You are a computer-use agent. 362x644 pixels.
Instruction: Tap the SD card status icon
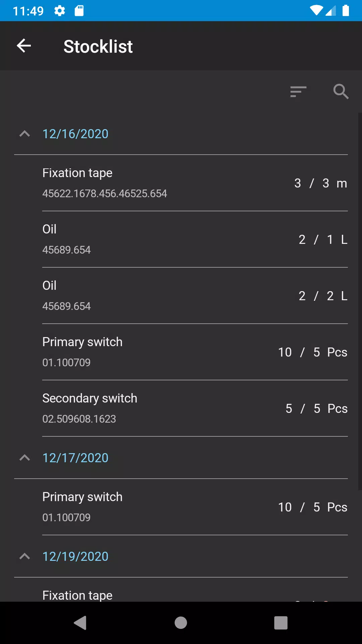click(79, 11)
